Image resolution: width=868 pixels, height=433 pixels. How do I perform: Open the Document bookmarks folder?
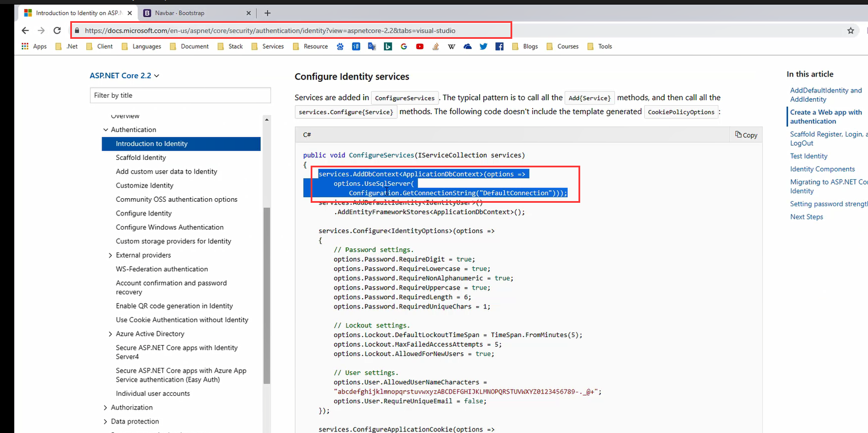click(x=189, y=46)
